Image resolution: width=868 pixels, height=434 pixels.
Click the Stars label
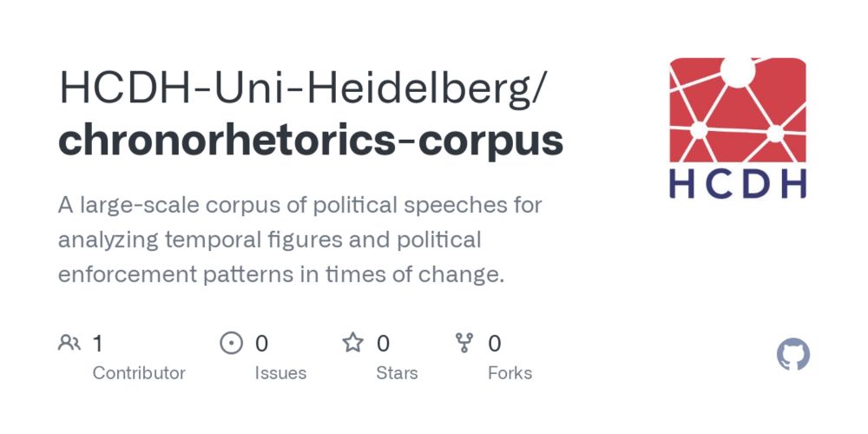tap(397, 373)
